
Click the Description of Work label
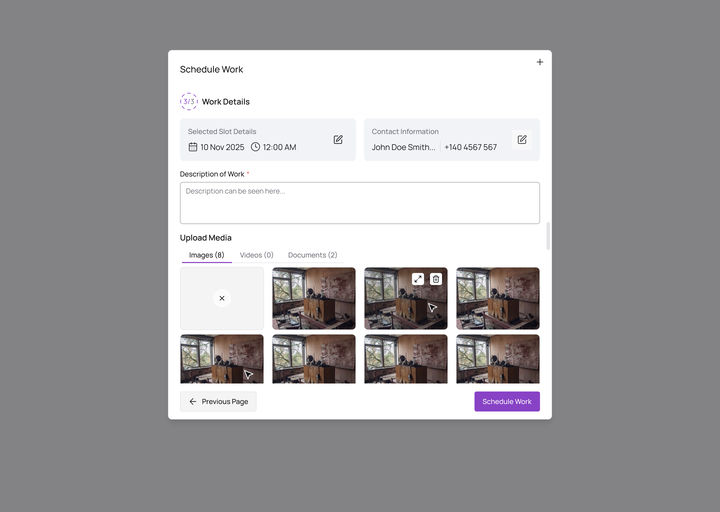pyautogui.click(x=212, y=174)
